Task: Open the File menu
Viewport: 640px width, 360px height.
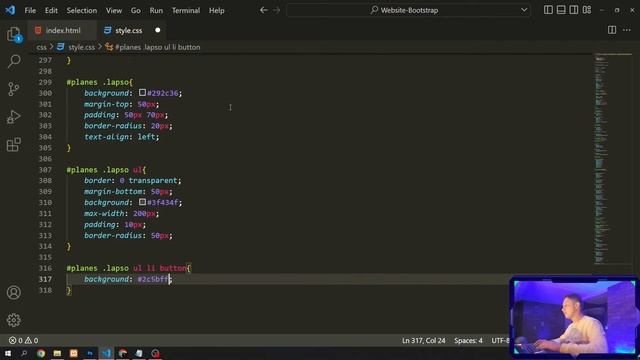Action: pos(30,10)
